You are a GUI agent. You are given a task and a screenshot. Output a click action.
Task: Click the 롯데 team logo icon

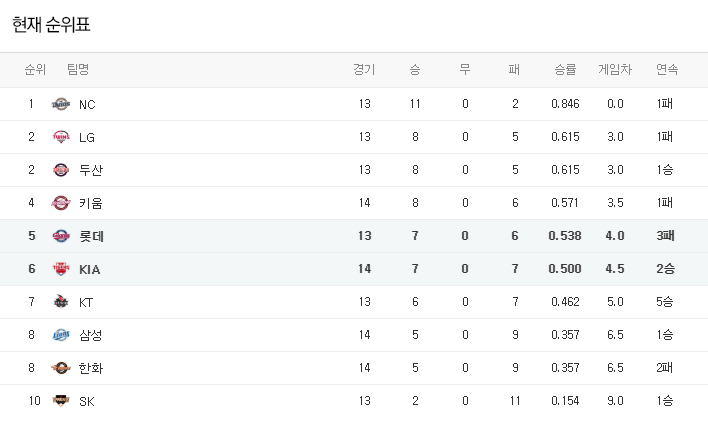tap(61, 236)
